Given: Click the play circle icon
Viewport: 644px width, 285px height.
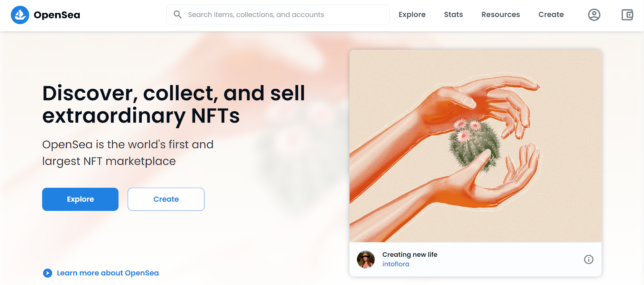Looking at the screenshot, I should pyautogui.click(x=47, y=273).
